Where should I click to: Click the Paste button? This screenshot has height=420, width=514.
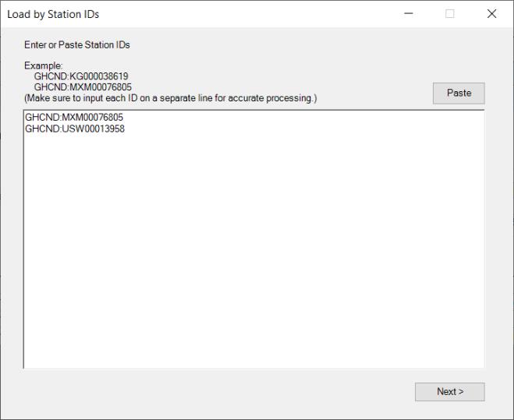459,93
